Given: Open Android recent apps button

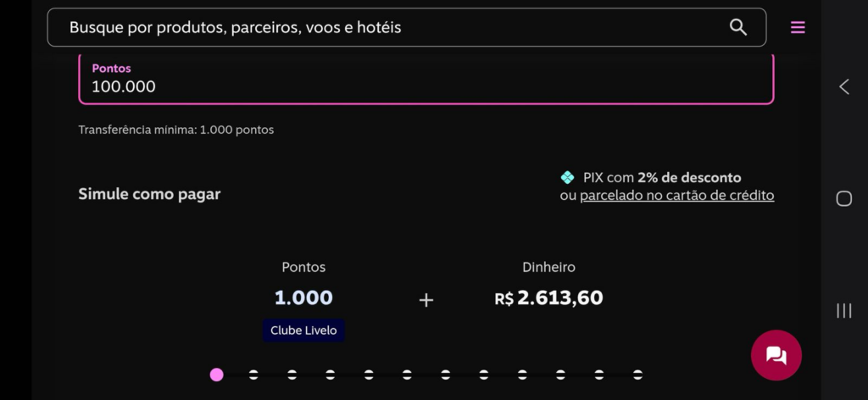Looking at the screenshot, I should 843,310.
